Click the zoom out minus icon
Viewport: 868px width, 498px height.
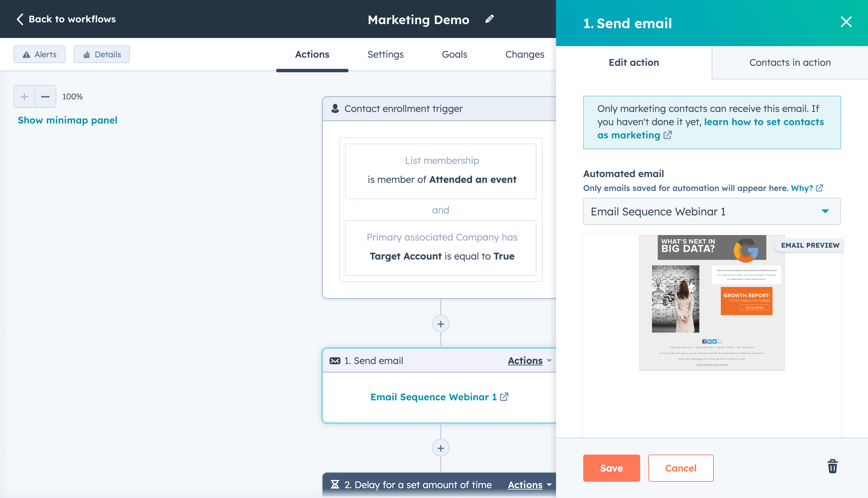coord(45,96)
